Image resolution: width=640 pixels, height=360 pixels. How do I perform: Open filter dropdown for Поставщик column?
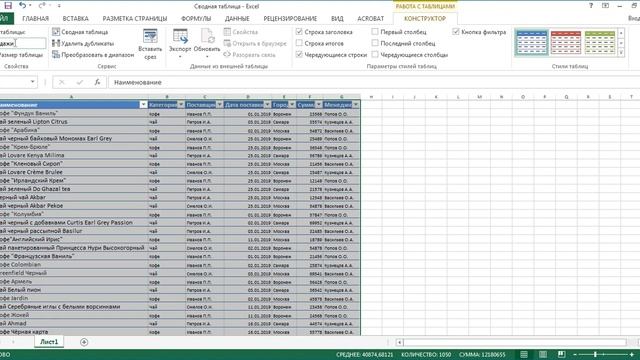(x=220, y=105)
